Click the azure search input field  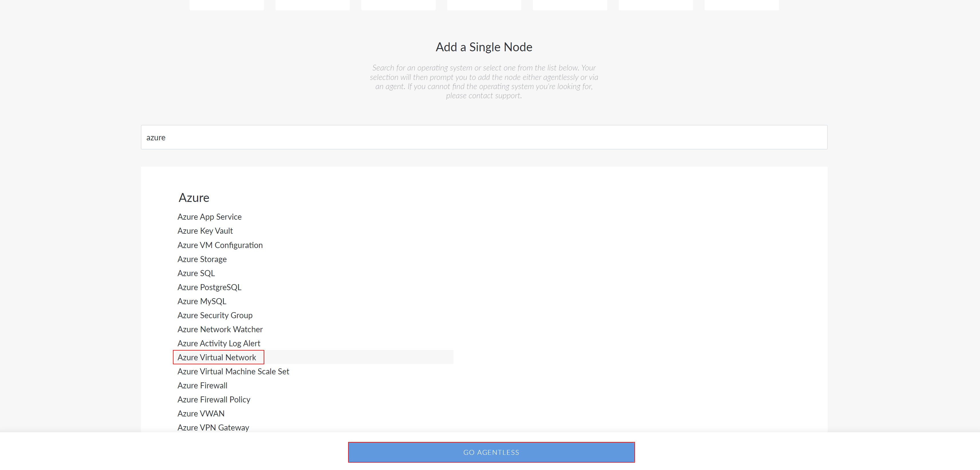pyautogui.click(x=484, y=137)
